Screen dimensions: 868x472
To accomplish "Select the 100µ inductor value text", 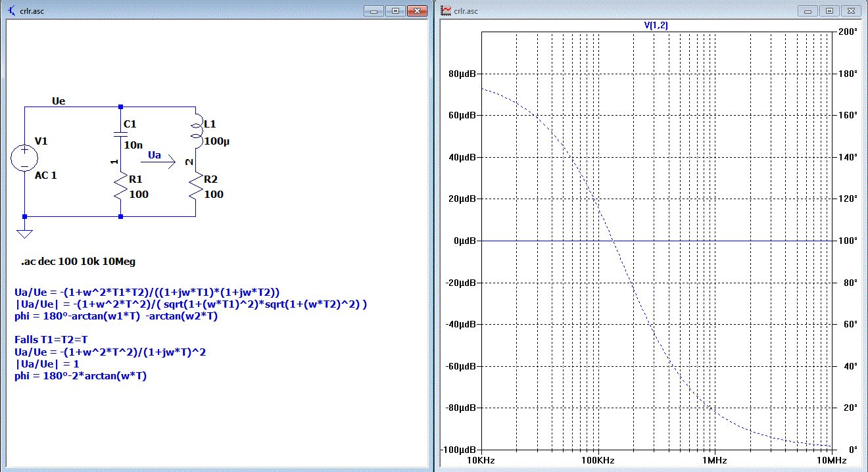I will click(x=216, y=141).
